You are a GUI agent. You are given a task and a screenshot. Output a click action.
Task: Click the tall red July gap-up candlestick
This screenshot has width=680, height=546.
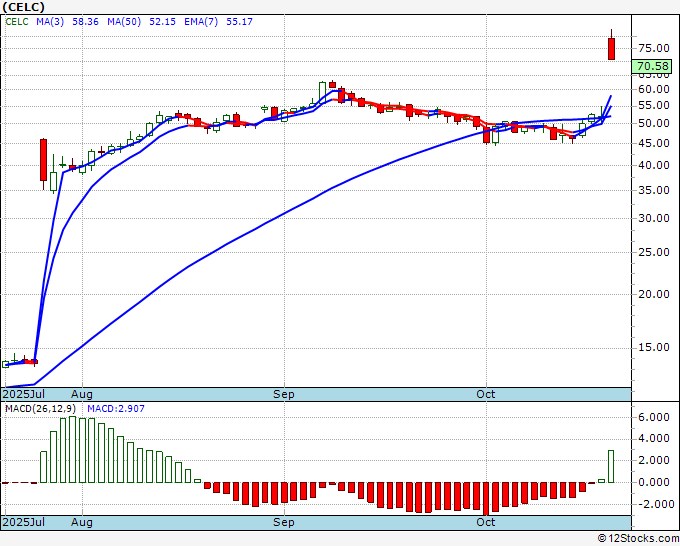(43, 160)
